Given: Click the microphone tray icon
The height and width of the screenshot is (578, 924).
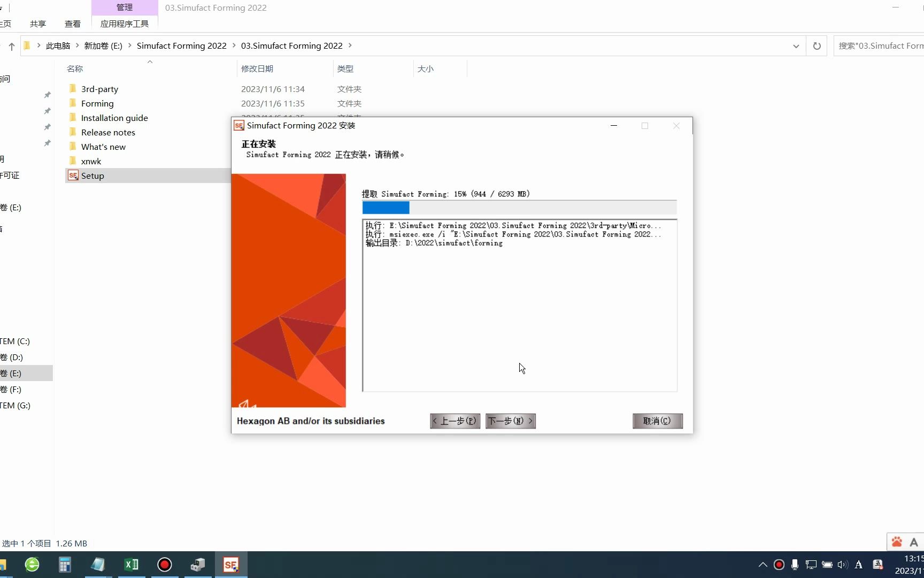Looking at the screenshot, I should coord(795,565).
